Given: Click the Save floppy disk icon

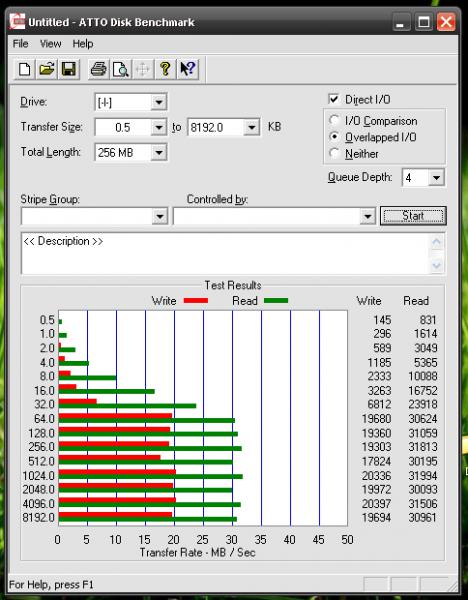Looking at the screenshot, I should click(x=69, y=70).
